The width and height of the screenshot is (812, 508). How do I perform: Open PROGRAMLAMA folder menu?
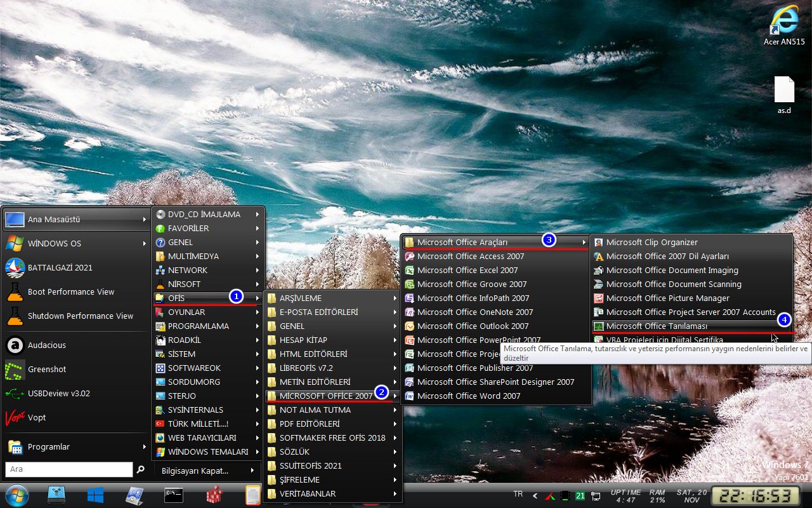point(208,326)
